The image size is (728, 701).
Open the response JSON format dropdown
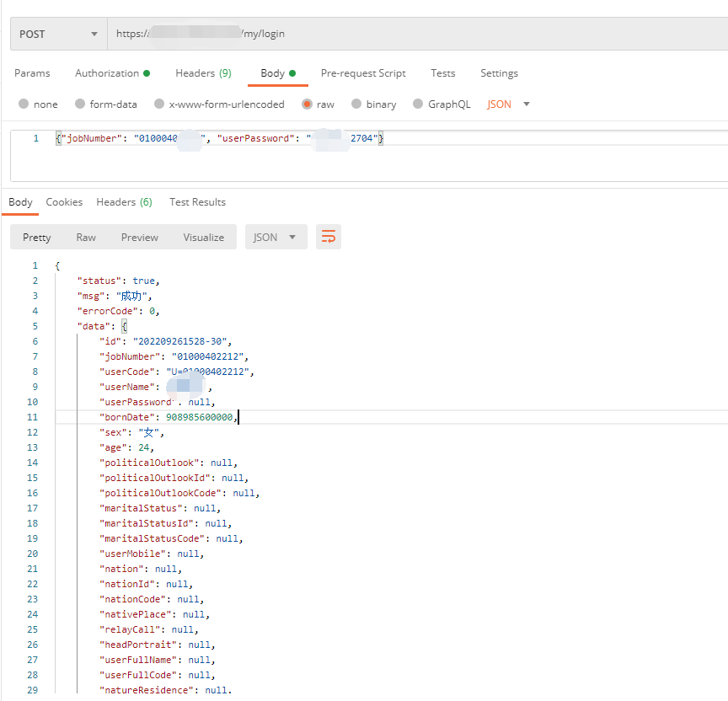tap(276, 238)
